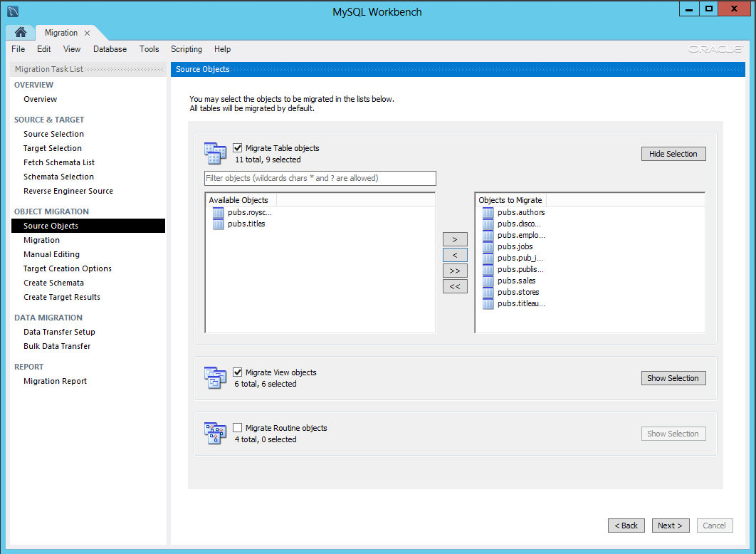Click the Home tab house icon
Screen dimensions: 756x554
point(19,32)
